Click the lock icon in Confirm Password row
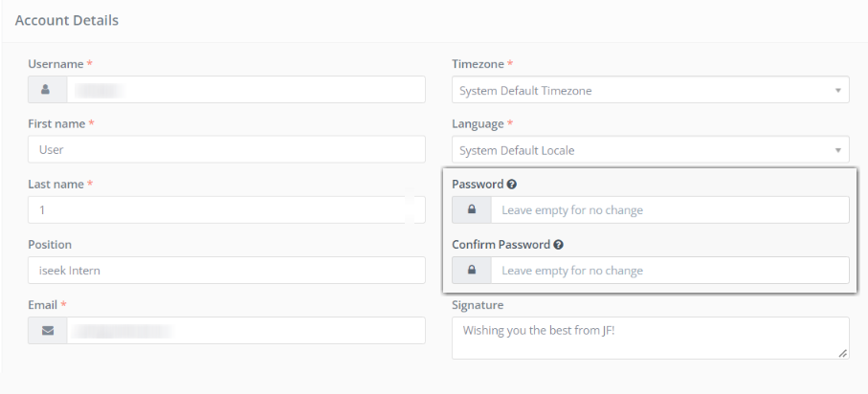This screenshot has height=394, width=868. click(471, 271)
